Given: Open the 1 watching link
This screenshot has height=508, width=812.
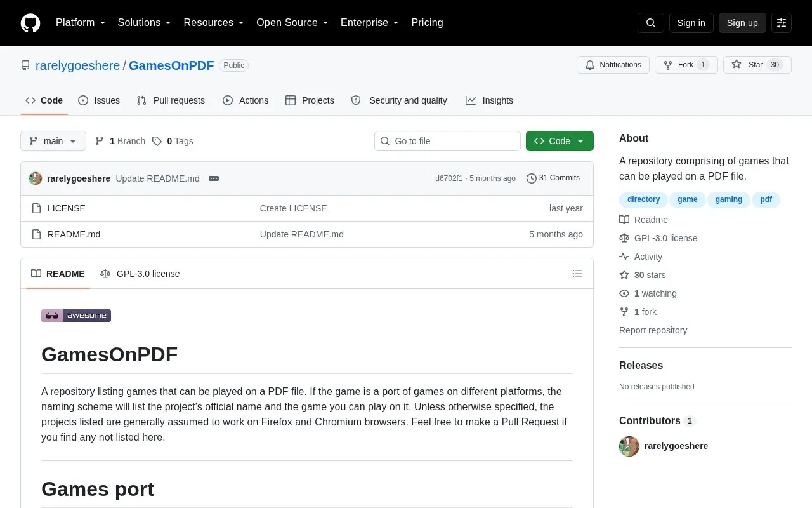Looking at the screenshot, I should [x=648, y=293].
